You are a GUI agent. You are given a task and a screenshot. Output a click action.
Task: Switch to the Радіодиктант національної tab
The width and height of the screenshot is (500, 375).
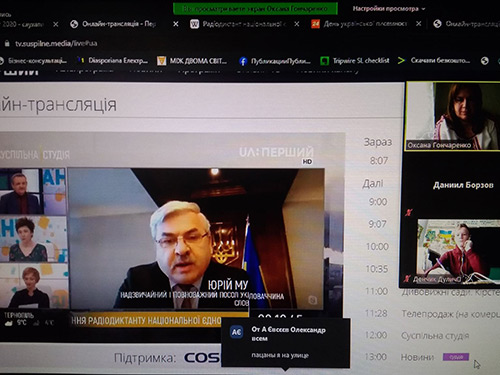238,24
